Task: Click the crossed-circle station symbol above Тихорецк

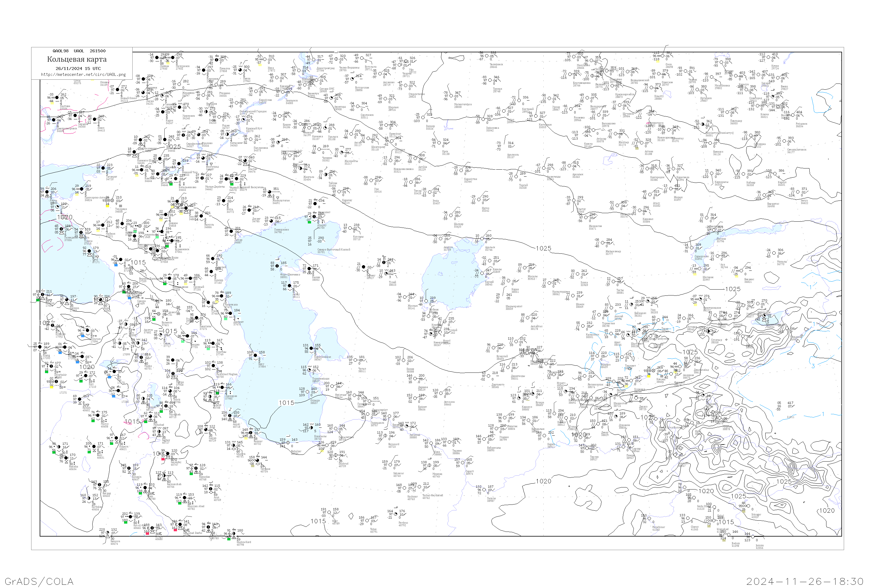Action: 112,200
